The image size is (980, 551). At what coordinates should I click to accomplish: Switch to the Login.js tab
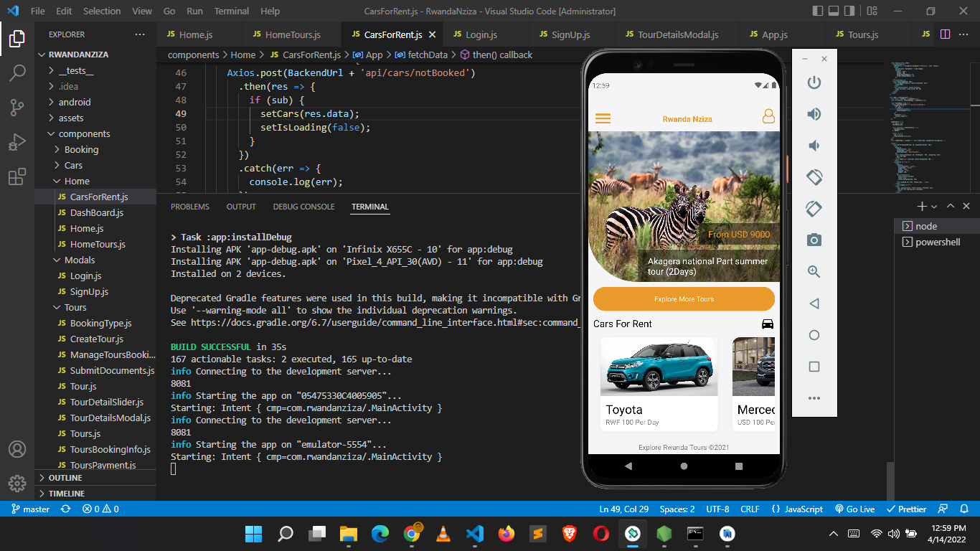coord(481,34)
